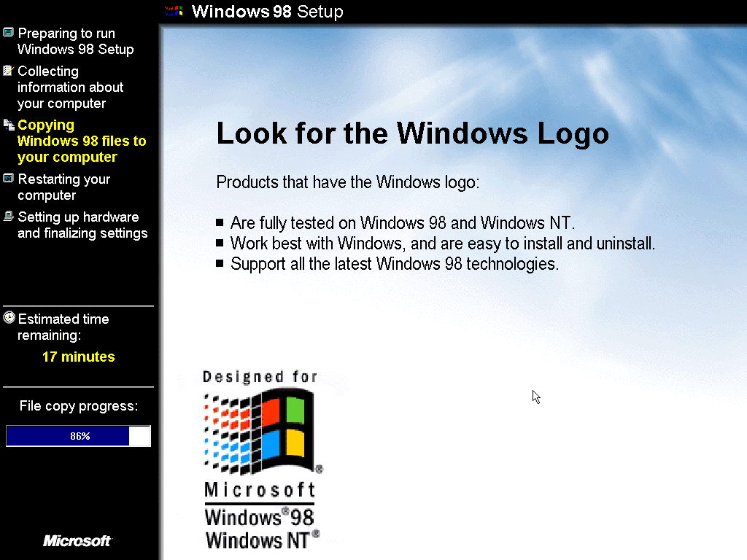Click the Designed for Windows flag logo
The image size is (747, 560).
click(x=263, y=431)
